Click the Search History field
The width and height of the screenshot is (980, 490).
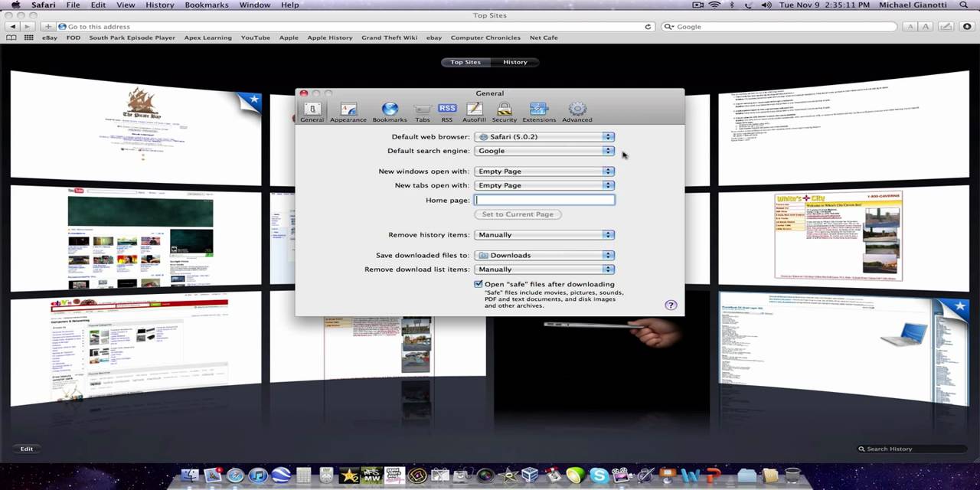[911, 449]
